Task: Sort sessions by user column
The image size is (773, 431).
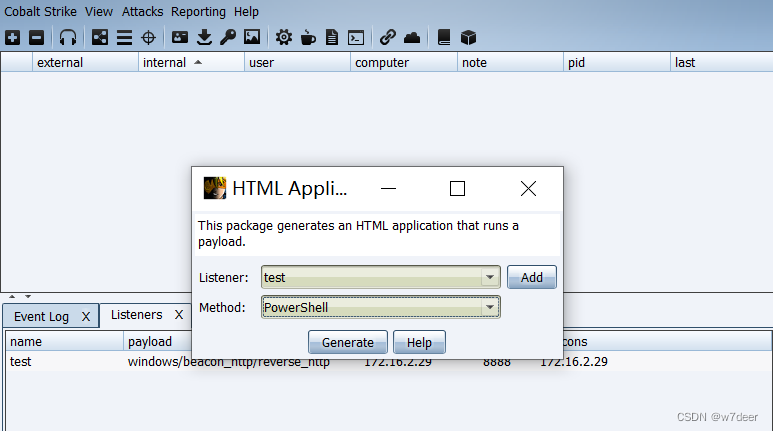Action: [x=297, y=63]
